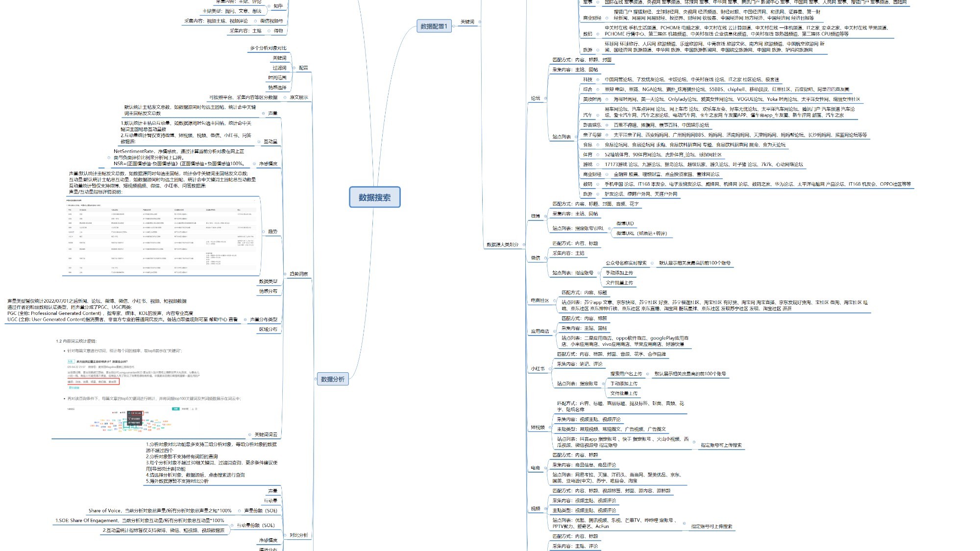Select the 关键词 node under 配置

tap(279, 58)
